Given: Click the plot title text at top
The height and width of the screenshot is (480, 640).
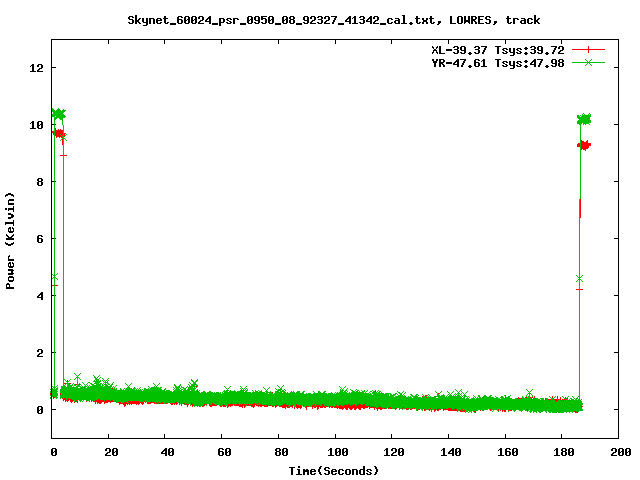Looking at the screenshot, I should pyautogui.click(x=334, y=20).
